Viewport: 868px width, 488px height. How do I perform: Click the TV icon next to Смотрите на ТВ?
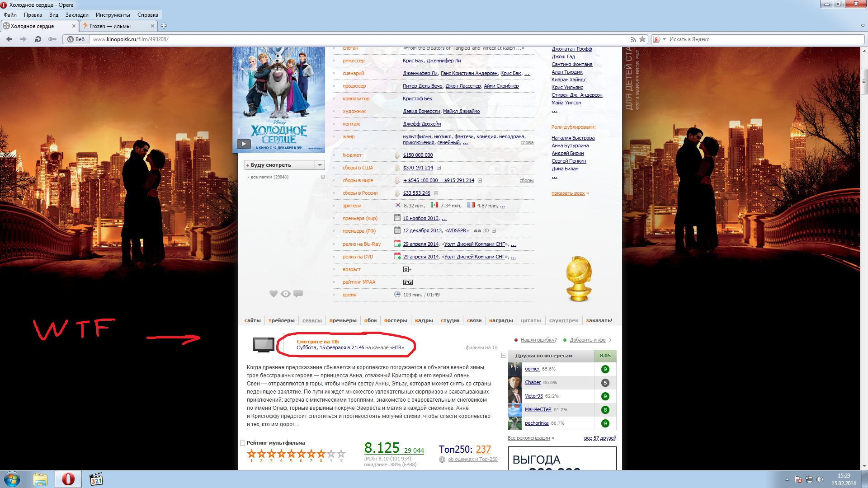tap(264, 345)
